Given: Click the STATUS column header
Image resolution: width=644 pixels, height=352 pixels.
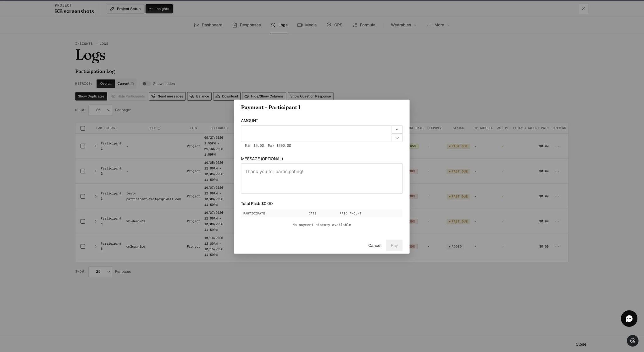Looking at the screenshot, I should click(458, 128).
